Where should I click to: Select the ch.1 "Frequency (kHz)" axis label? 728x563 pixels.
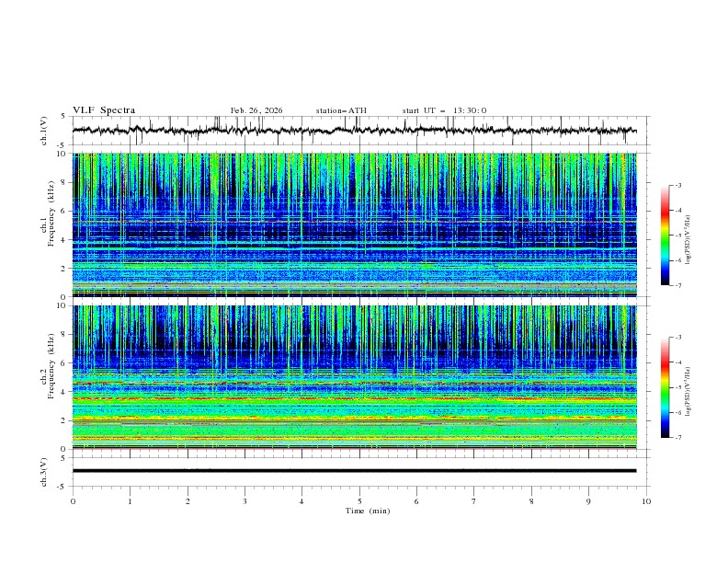point(51,213)
